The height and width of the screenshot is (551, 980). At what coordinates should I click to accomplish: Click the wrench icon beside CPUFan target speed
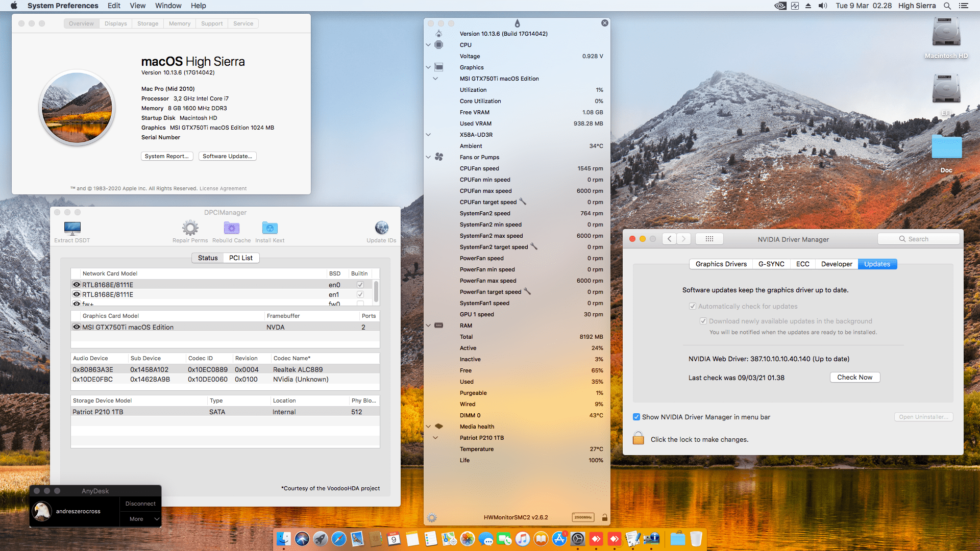point(523,202)
